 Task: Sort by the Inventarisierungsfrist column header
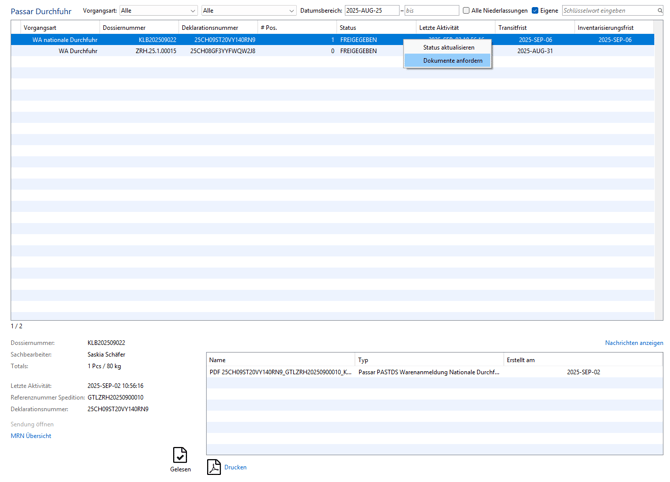coord(614,27)
